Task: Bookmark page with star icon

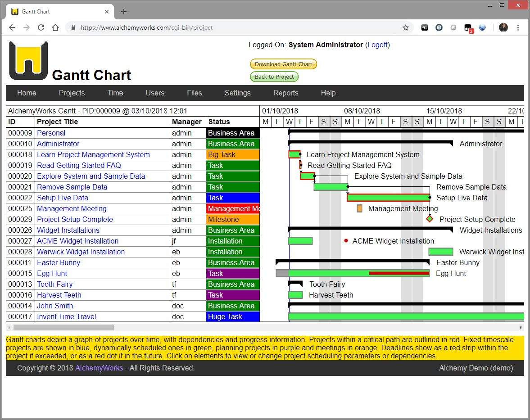Action: coord(406,28)
